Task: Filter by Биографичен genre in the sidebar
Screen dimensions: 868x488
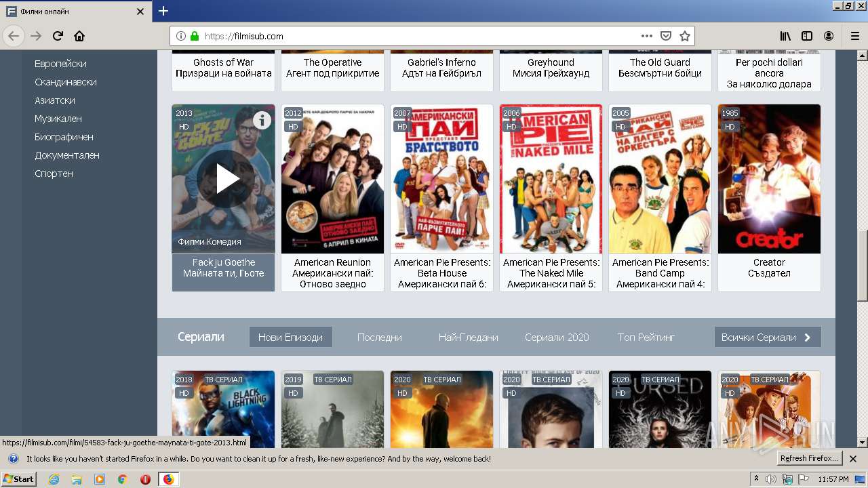Action: (x=64, y=137)
